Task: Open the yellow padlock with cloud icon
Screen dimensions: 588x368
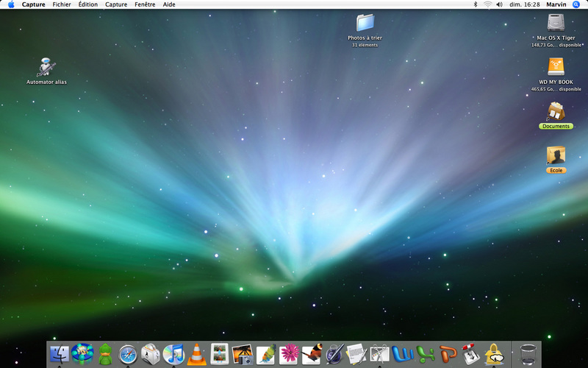Action: [494, 354]
